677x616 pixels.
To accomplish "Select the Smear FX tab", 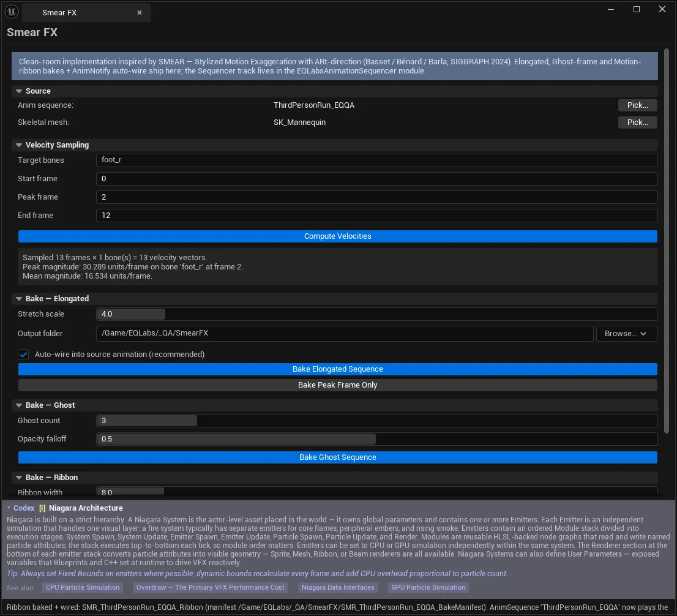I will (x=86, y=12).
